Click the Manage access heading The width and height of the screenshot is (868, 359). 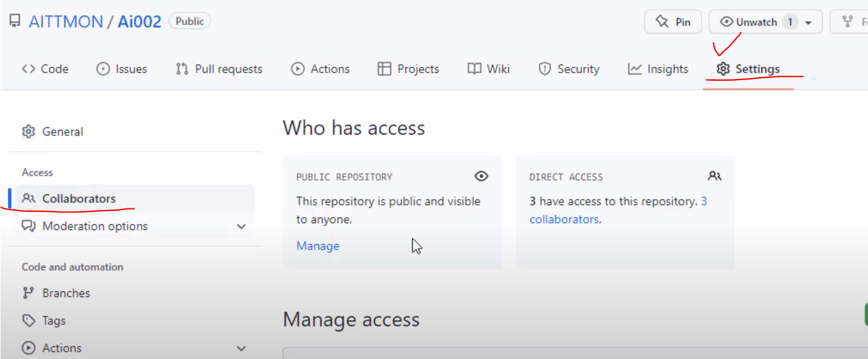(351, 319)
